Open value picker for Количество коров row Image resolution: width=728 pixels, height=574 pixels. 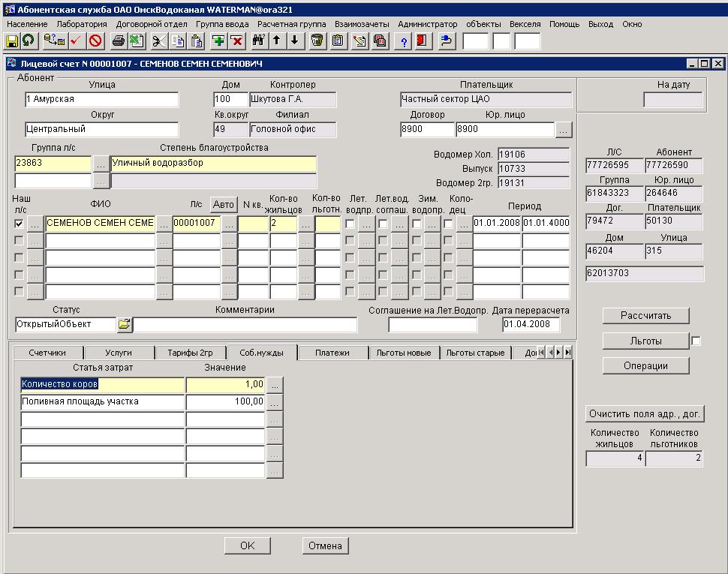[275, 384]
